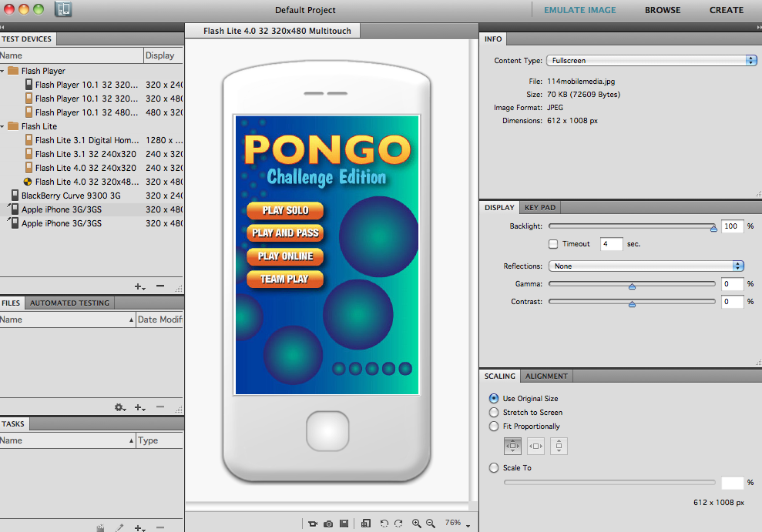
Task: Click Emulate Image workspace button
Action: (579, 10)
